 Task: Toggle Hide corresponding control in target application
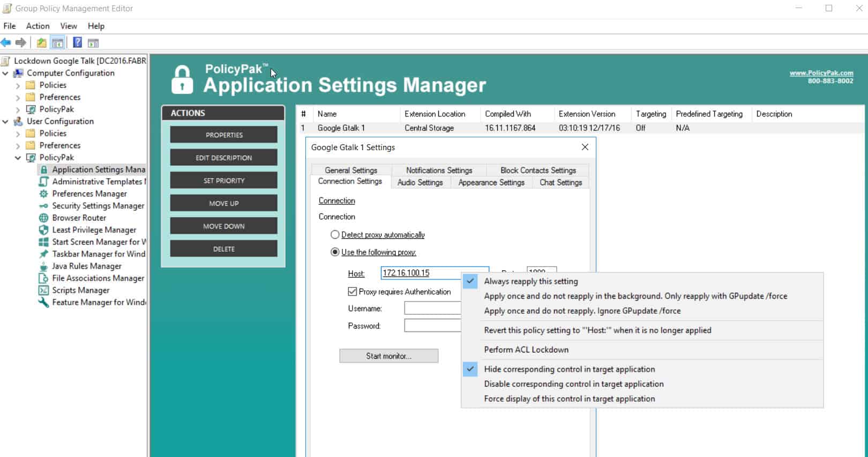[x=642, y=369]
